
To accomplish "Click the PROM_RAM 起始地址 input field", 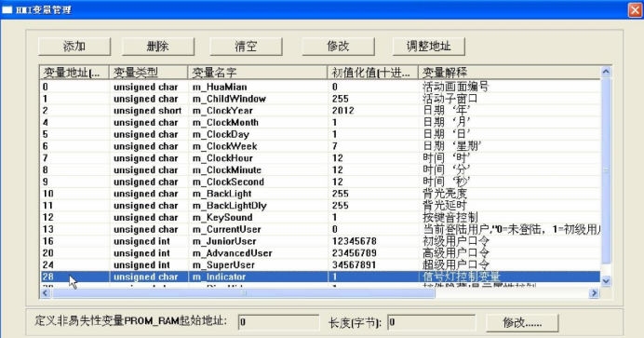I will coord(278,322).
